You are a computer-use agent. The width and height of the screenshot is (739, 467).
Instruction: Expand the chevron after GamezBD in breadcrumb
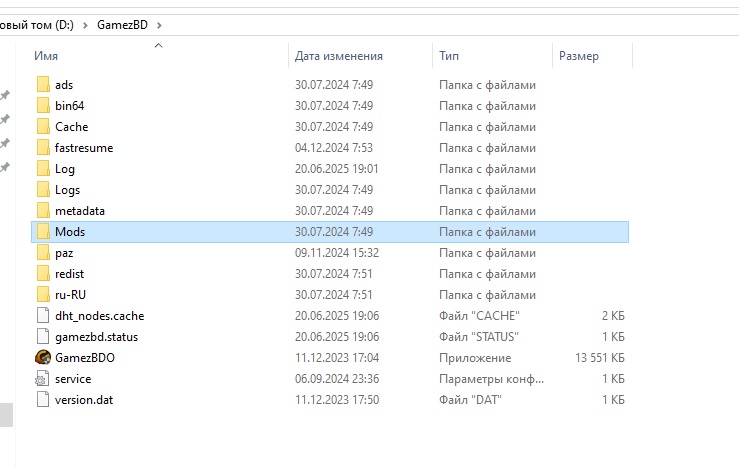[x=160, y=23]
